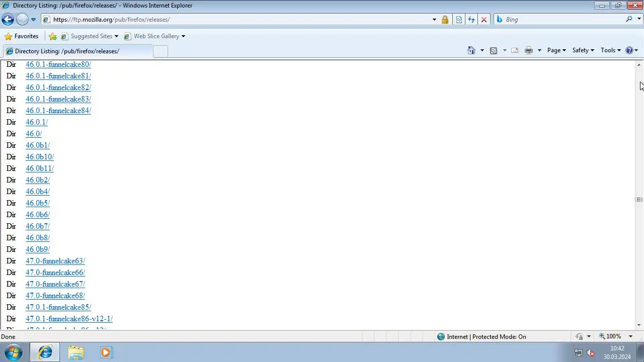Select the Directory Listing tab
644x362 pixels.
coord(77,51)
